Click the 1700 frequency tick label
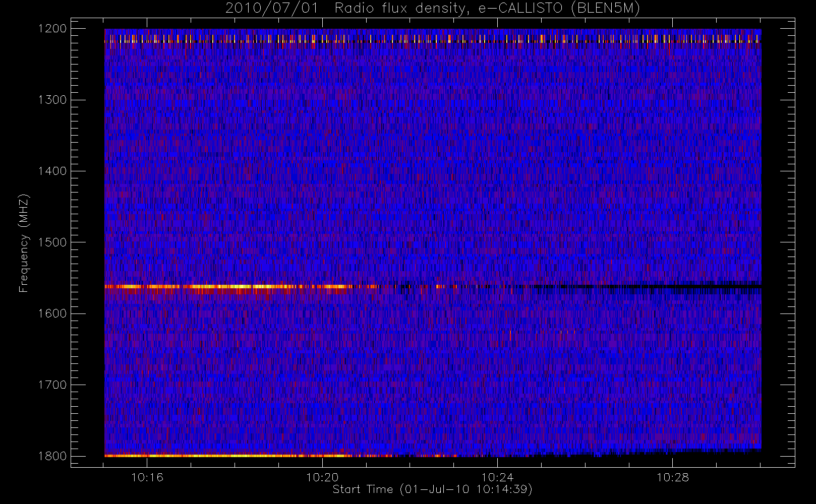The image size is (816, 504). (x=53, y=385)
